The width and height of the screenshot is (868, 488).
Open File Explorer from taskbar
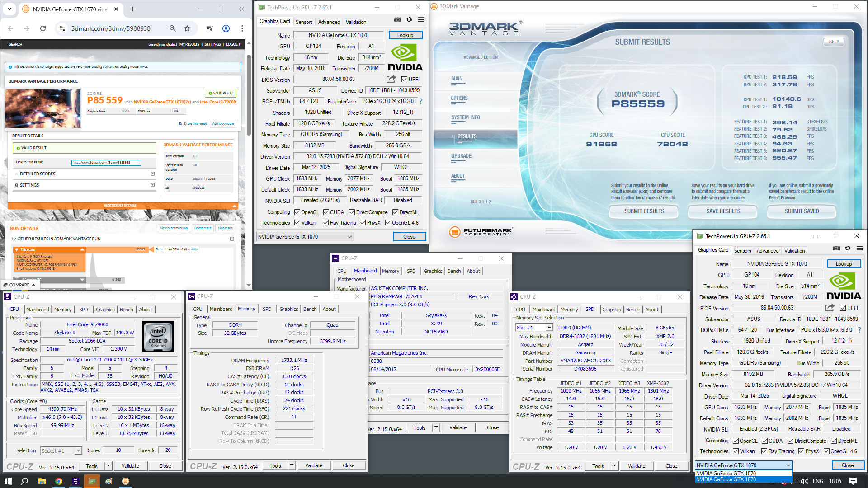(42, 481)
